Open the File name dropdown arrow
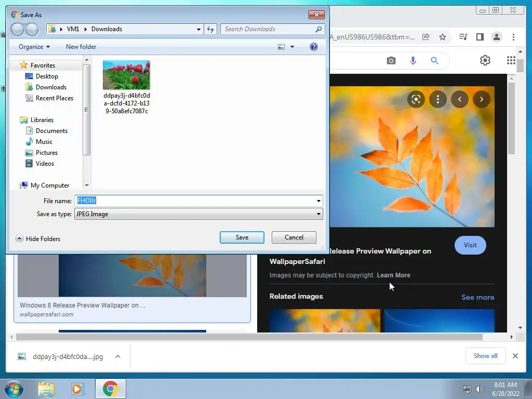The width and height of the screenshot is (532, 399). [318, 201]
